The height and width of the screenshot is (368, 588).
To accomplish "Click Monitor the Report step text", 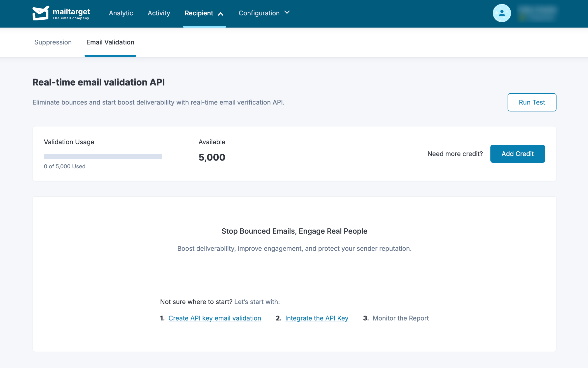I will (x=400, y=318).
